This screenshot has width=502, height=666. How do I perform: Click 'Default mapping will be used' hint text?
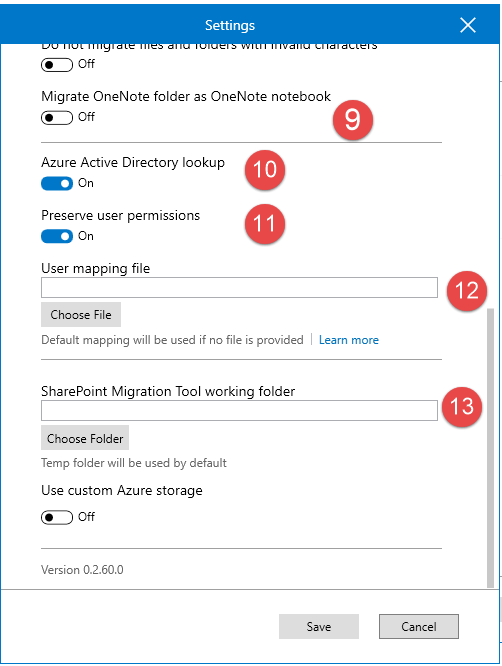point(172,340)
